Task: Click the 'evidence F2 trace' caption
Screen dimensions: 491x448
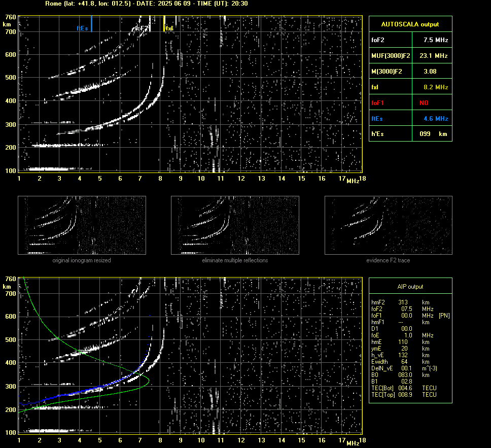Action: pos(388,260)
